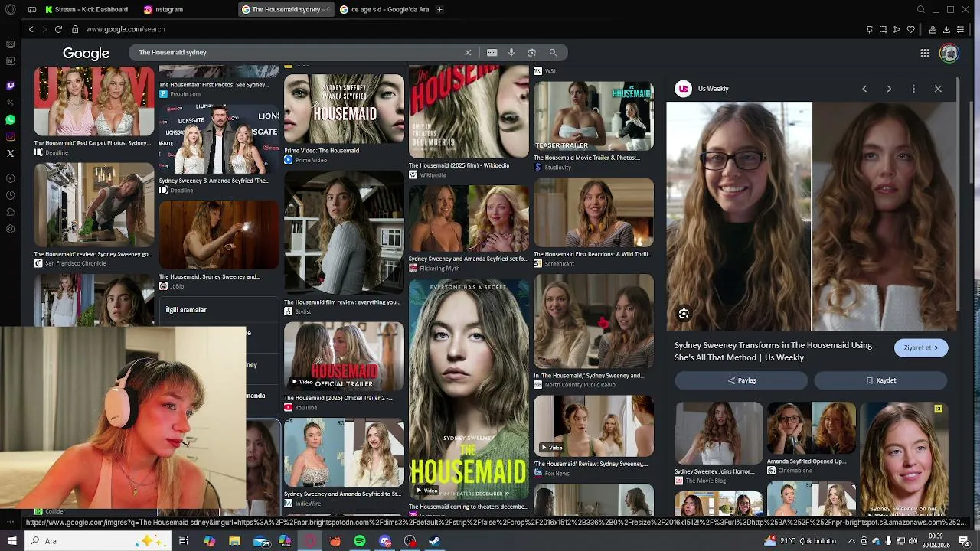
Task: Open Spotify from the taskbar
Action: pos(360,541)
